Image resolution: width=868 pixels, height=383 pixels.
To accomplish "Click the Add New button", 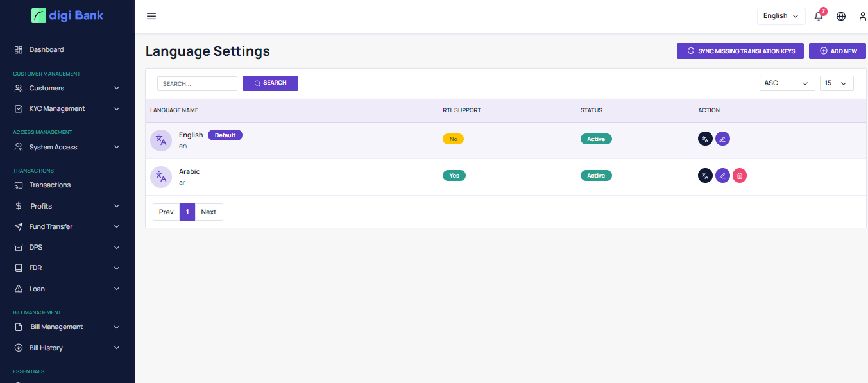I will coord(837,51).
